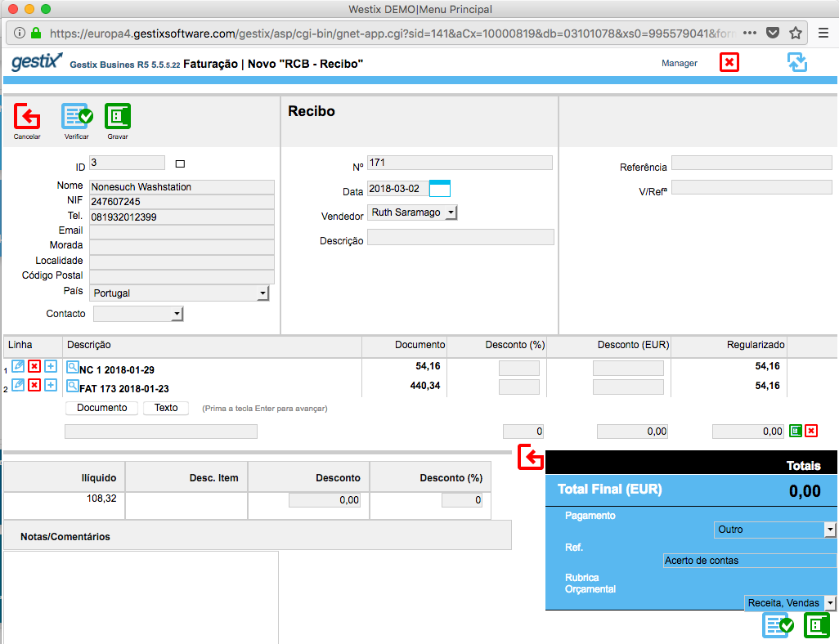The width and height of the screenshot is (839, 644).
Task: Open calendar picker next to Data
Action: 440,188
